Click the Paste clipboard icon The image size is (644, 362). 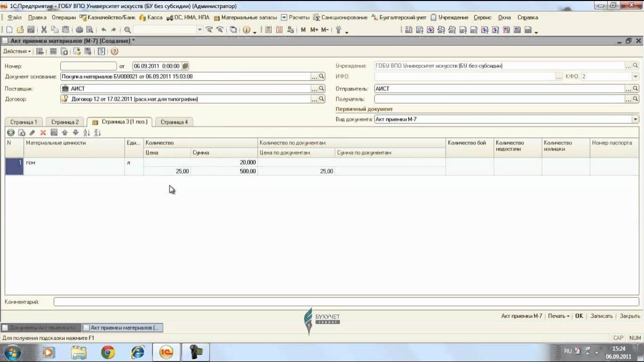65,30
